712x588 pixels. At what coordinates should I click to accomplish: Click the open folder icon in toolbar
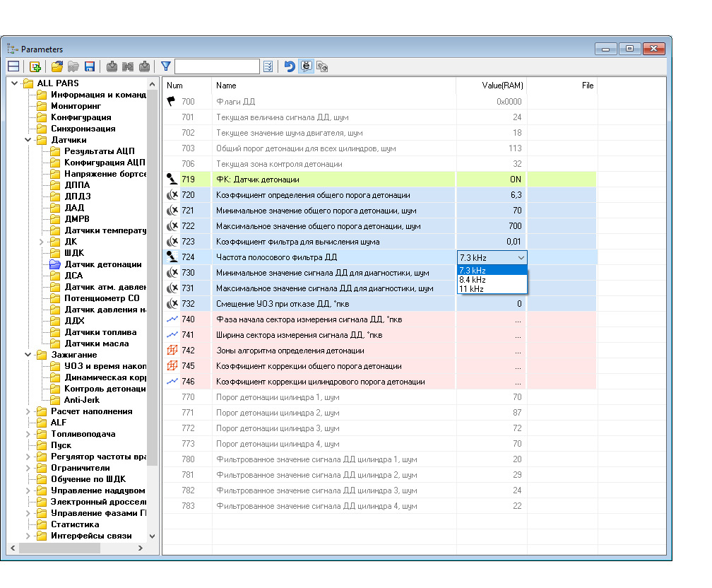click(x=57, y=66)
